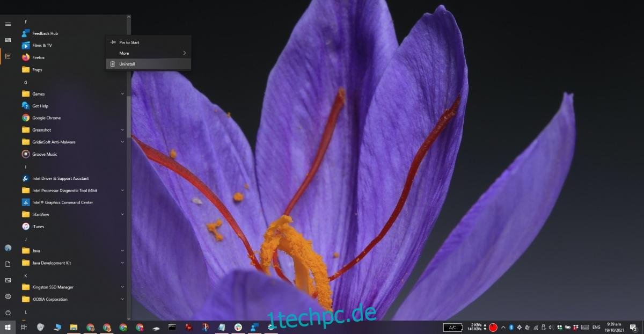The height and width of the screenshot is (334, 644).
Task: Click volume speaker icon in system tray
Action: pos(551,327)
